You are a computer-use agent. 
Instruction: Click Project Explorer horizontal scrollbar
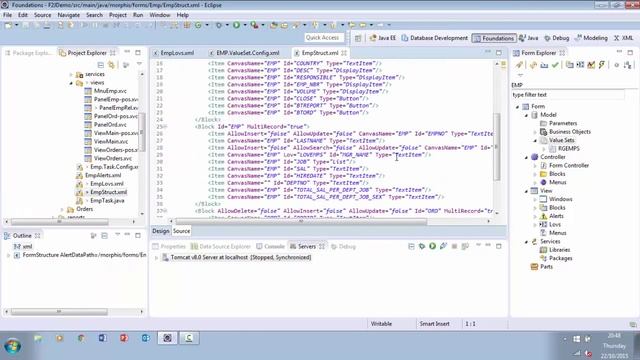(60, 222)
